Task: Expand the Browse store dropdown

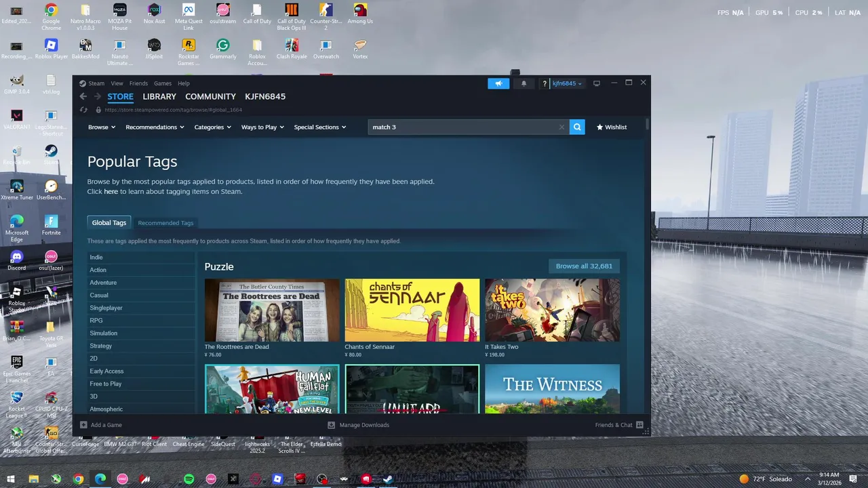Action: pos(102,127)
